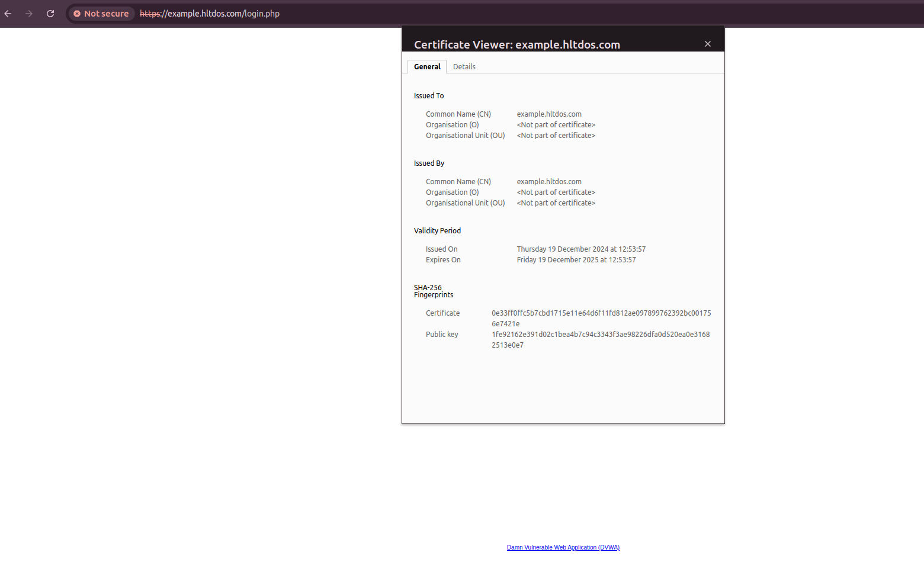Switch to the Details tab
924x562 pixels.
[464, 67]
